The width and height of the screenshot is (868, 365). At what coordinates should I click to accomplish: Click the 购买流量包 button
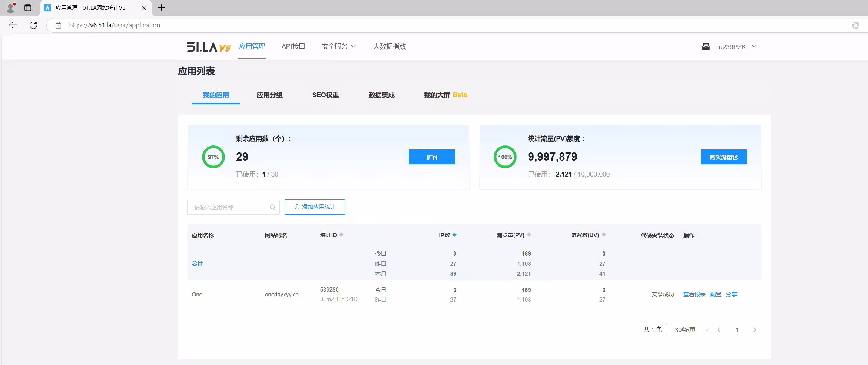(724, 157)
